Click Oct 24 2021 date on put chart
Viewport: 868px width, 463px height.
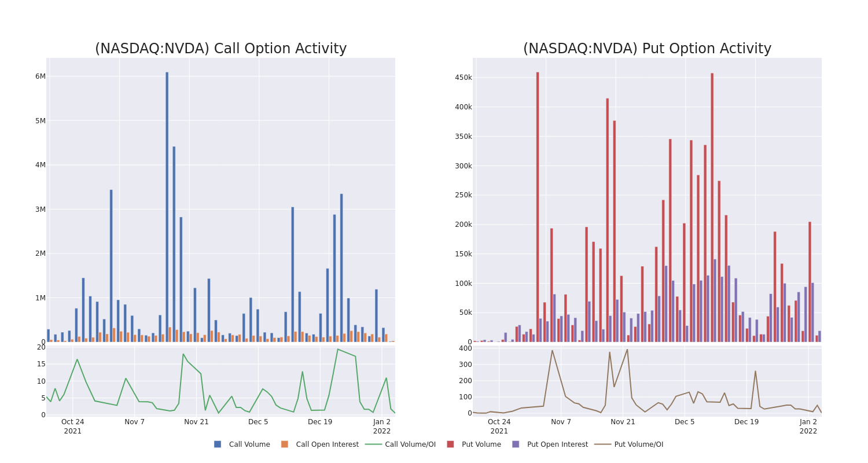tap(499, 427)
